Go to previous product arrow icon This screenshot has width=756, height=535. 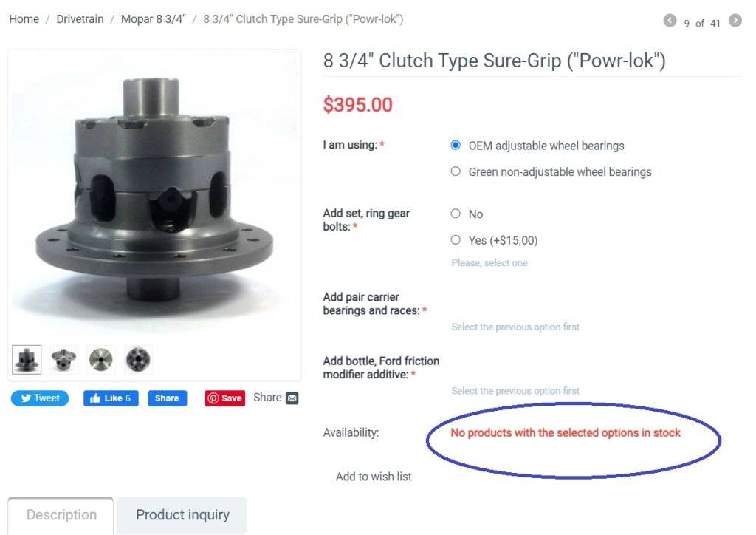coord(670,21)
